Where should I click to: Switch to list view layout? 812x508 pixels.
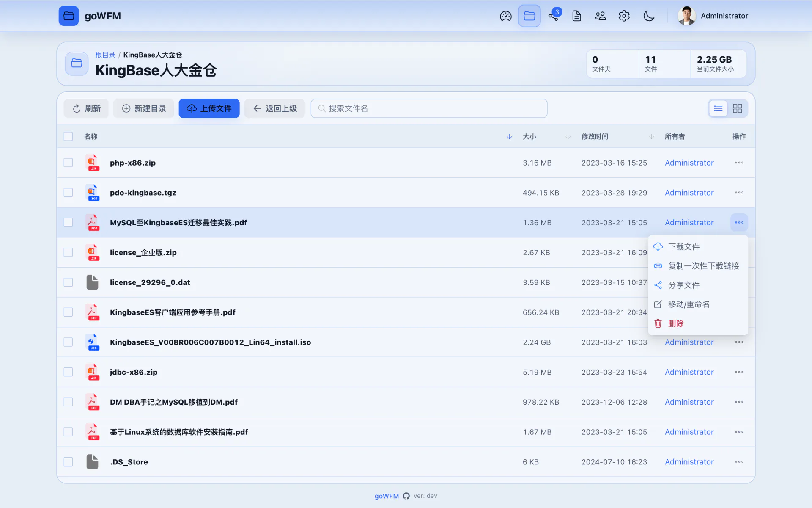pos(718,108)
